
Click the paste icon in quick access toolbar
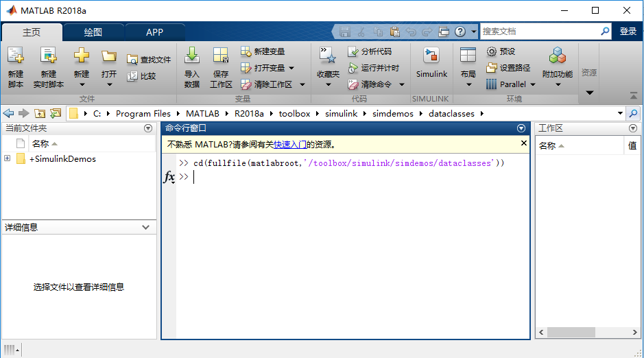[x=394, y=31]
